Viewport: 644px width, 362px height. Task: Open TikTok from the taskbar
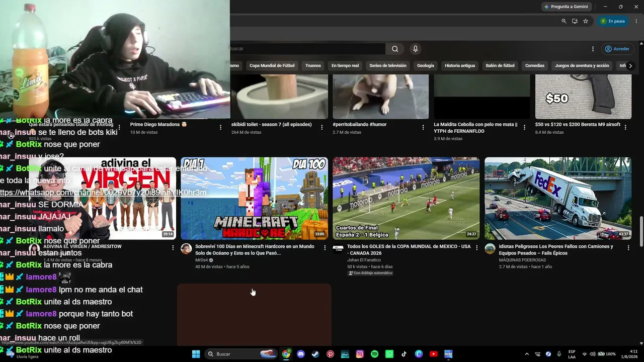click(x=404, y=354)
